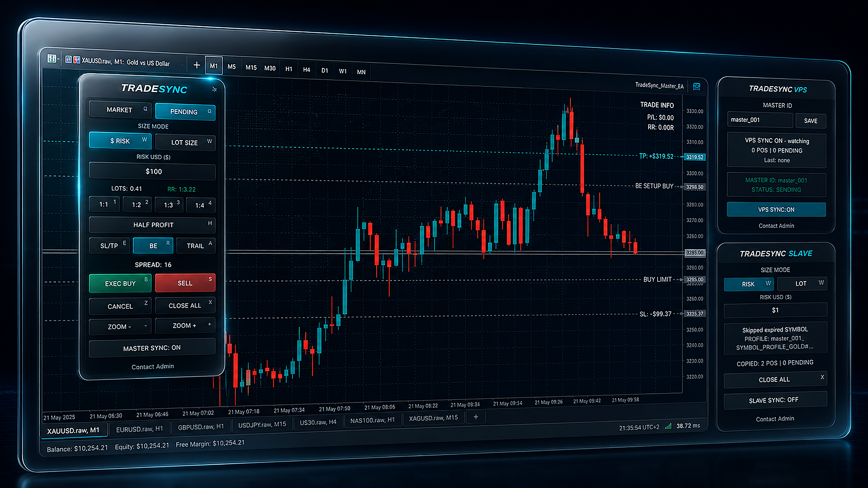Click the Slave RISK USD $1 field

pyautogui.click(x=775, y=310)
